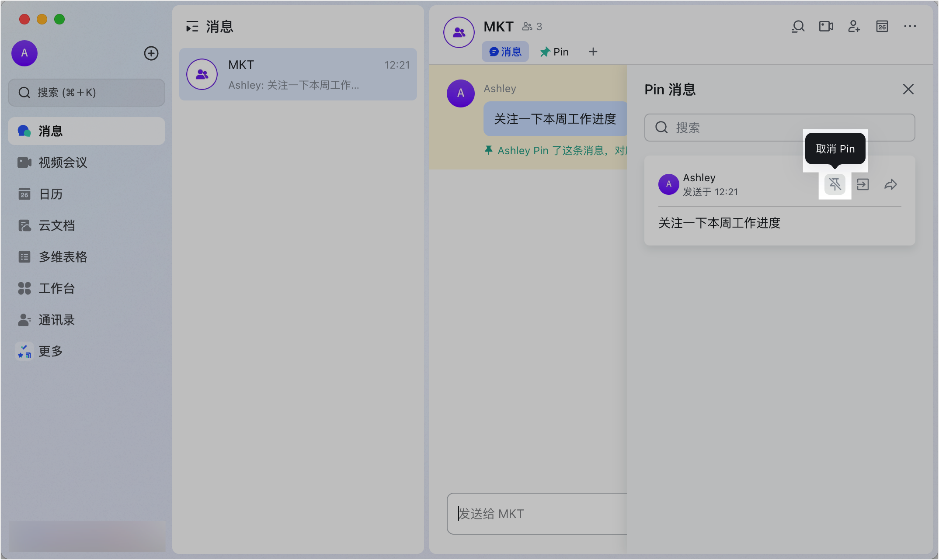Open the MKT conversation in the list
The width and height of the screenshot is (939, 560).
coord(298,74)
